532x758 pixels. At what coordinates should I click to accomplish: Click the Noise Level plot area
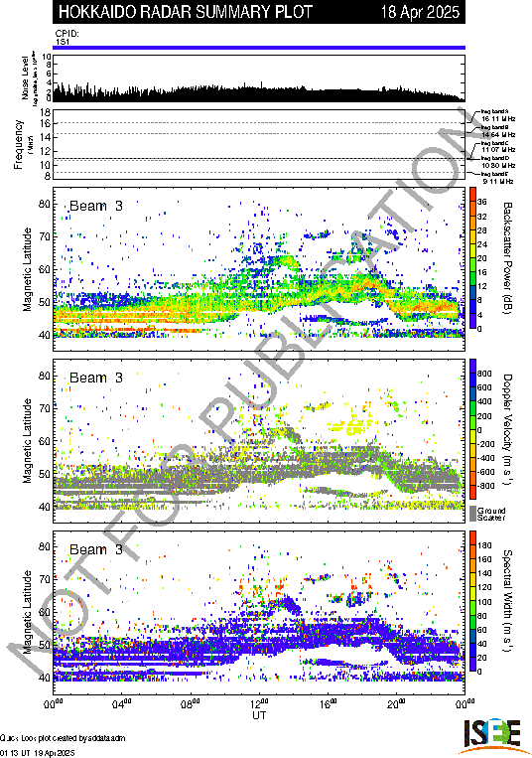(x=259, y=78)
